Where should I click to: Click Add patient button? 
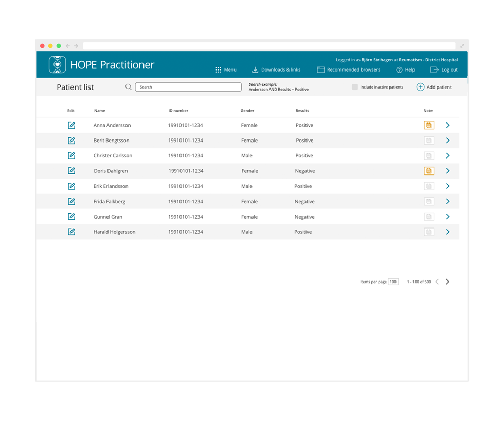click(434, 87)
